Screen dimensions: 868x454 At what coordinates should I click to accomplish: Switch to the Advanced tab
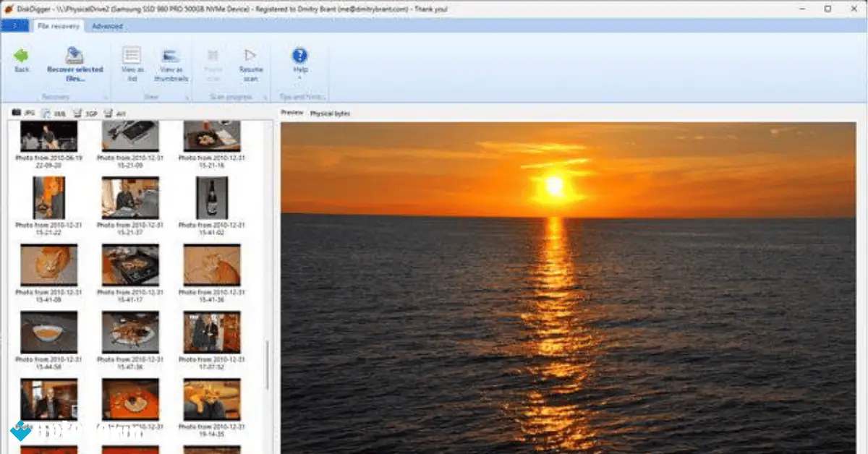coord(107,25)
